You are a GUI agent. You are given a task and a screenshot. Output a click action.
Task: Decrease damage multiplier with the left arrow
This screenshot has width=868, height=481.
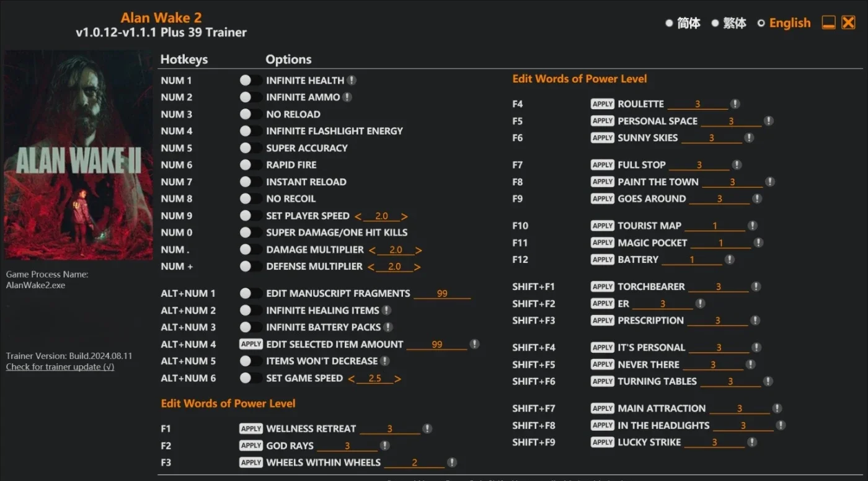click(372, 250)
